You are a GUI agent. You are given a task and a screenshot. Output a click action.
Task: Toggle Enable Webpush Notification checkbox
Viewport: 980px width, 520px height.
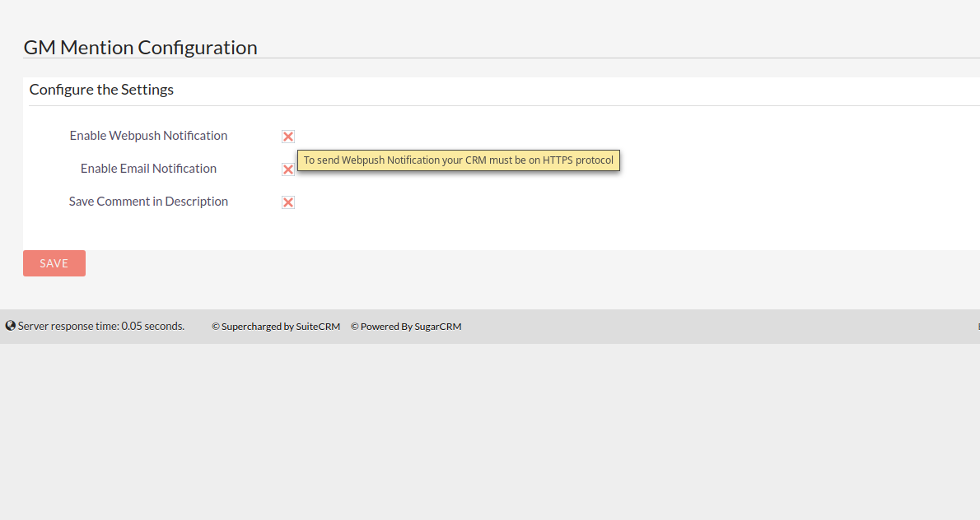click(x=288, y=136)
